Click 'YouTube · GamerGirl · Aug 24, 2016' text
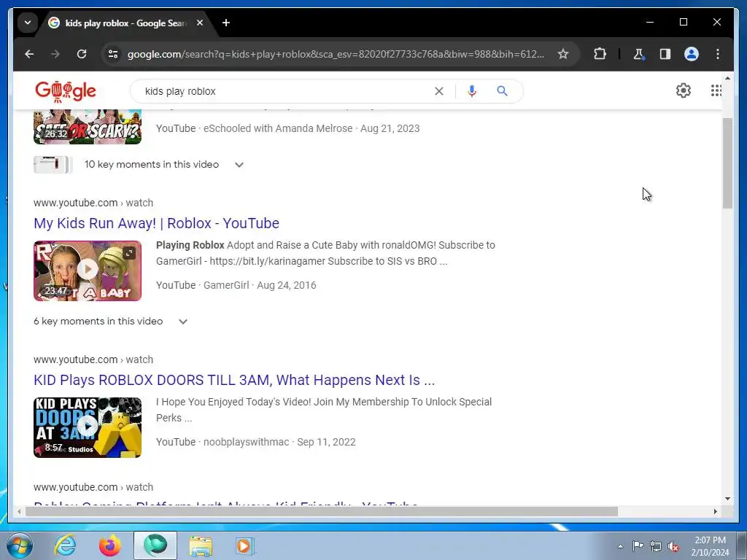 pyautogui.click(x=236, y=285)
